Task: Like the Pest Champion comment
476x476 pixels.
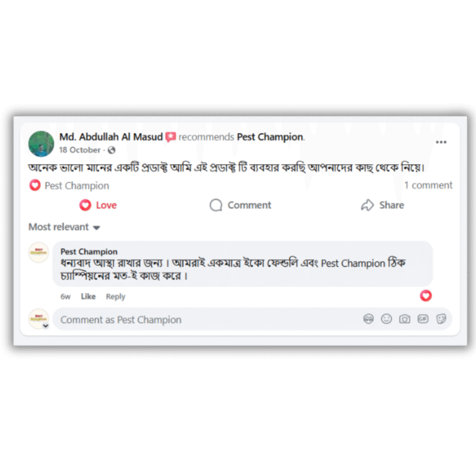Action: [89, 296]
